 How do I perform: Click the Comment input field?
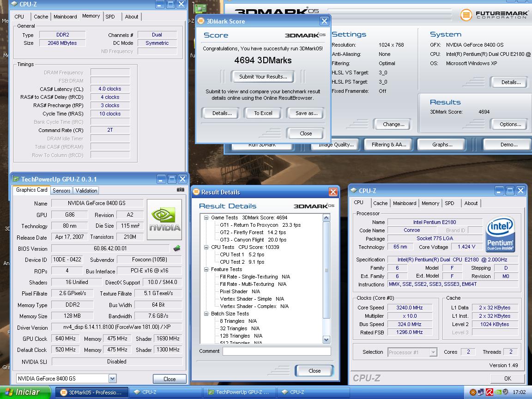tap(277, 351)
